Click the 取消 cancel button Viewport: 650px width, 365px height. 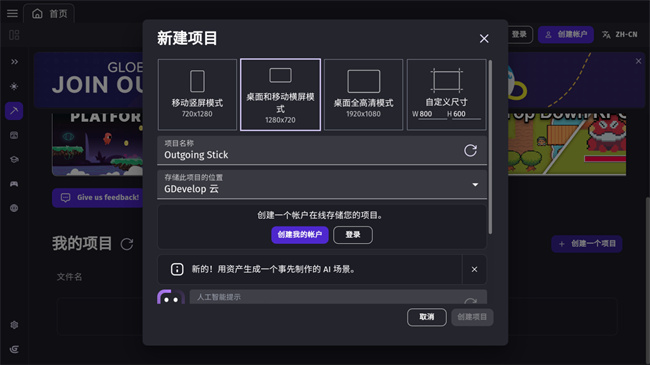pyautogui.click(x=427, y=317)
